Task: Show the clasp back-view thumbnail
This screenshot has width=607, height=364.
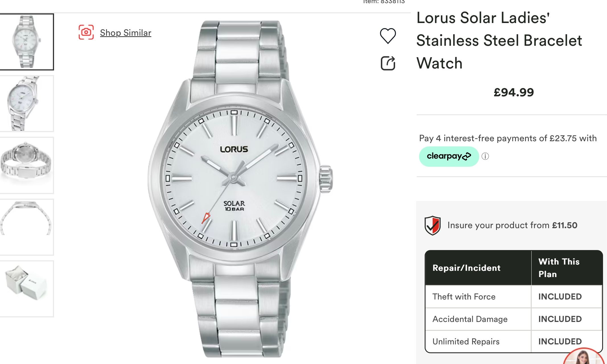Action: pyautogui.click(x=26, y=165)
